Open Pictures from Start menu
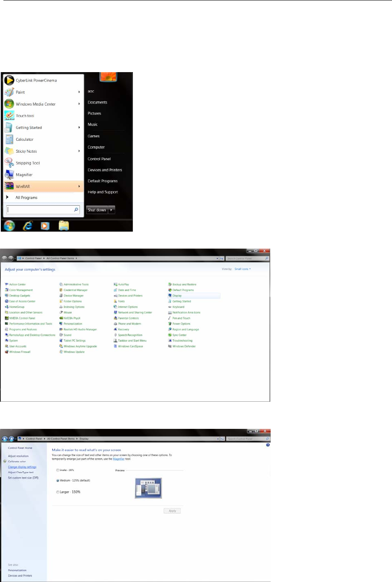 tap(94, 113)
